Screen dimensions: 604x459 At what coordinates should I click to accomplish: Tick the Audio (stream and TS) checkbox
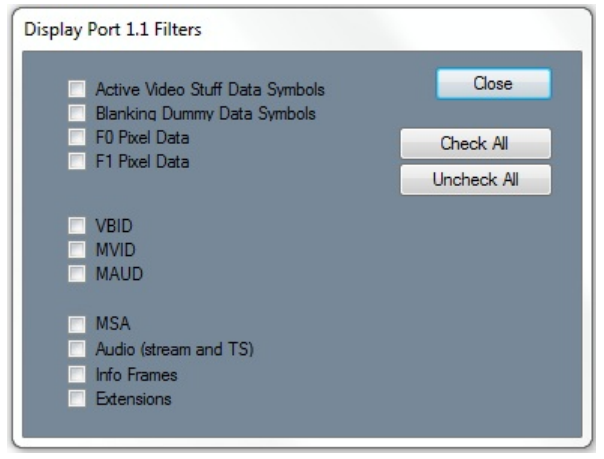coord(77,349)
